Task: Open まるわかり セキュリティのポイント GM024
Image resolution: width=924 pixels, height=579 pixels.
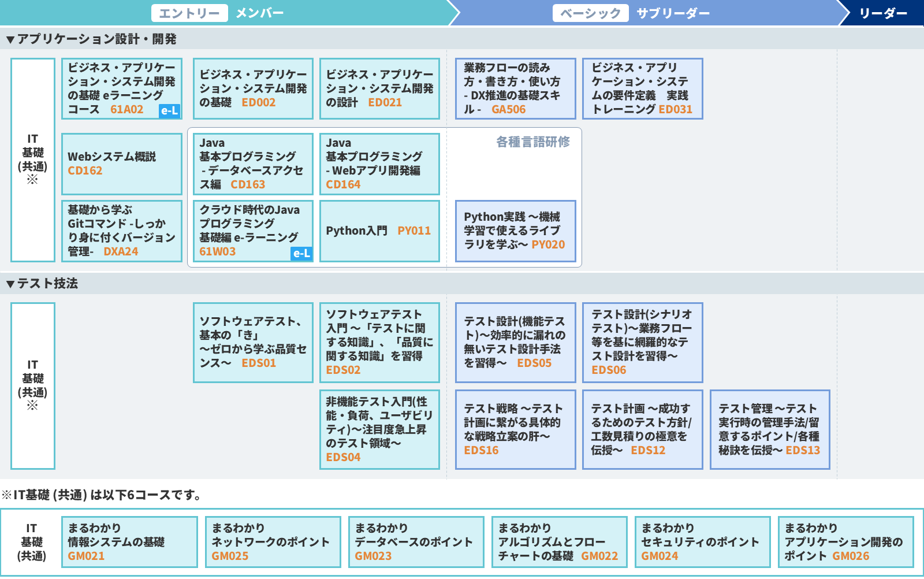Action: coord(702,542)
